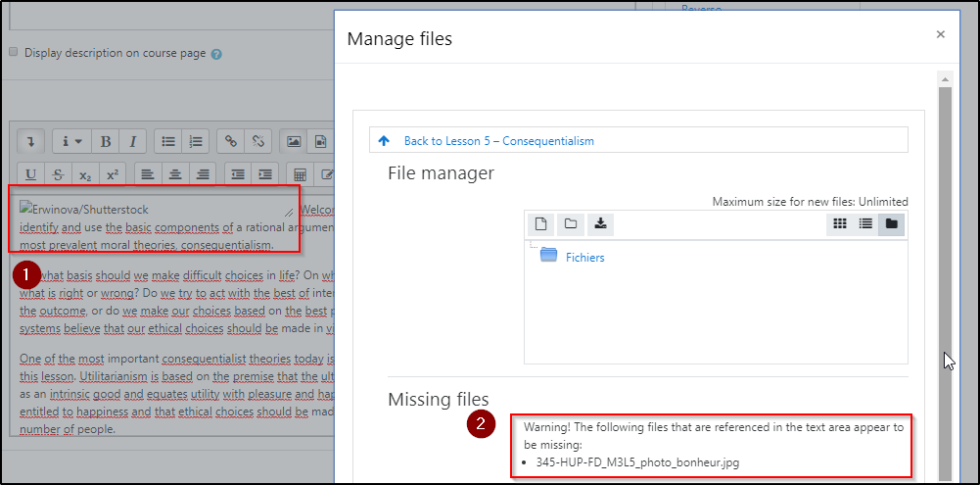Viewport: 980px width, 485px height.
Task: Click the insert link icon
Action: 231,141
